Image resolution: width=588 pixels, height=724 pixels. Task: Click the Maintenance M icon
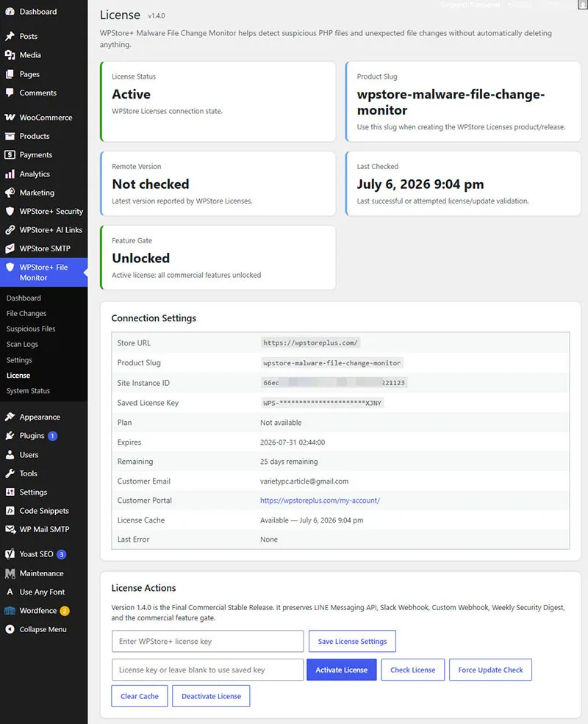pos(10,573)
